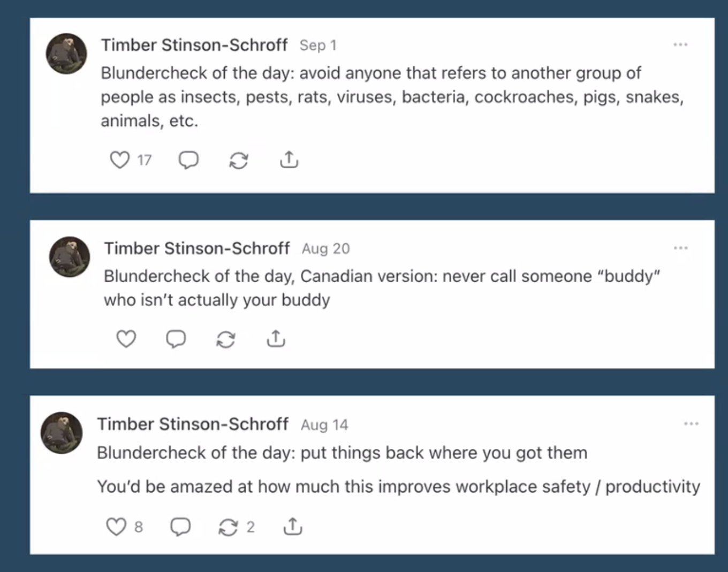Open the avatar on the Aug 14 post
This screenshot has height=572, width=728.
pyautogui.click(x=62, y=433)
